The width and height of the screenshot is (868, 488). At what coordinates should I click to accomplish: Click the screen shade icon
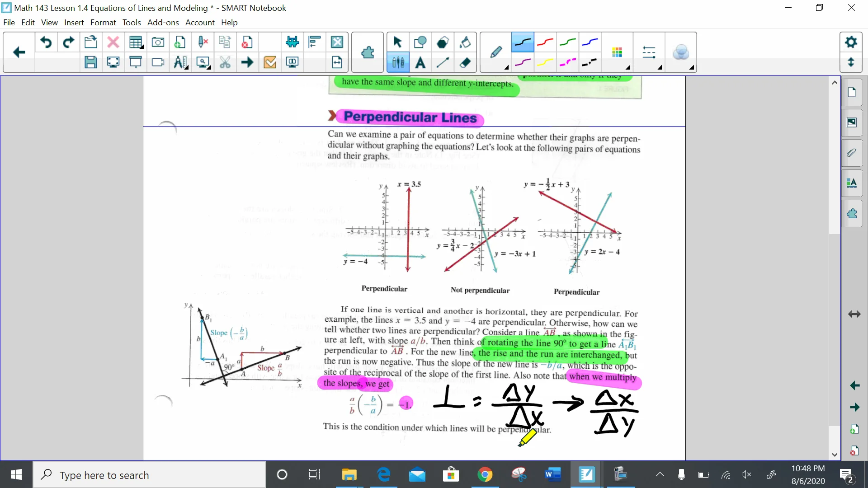coord(135,62)
